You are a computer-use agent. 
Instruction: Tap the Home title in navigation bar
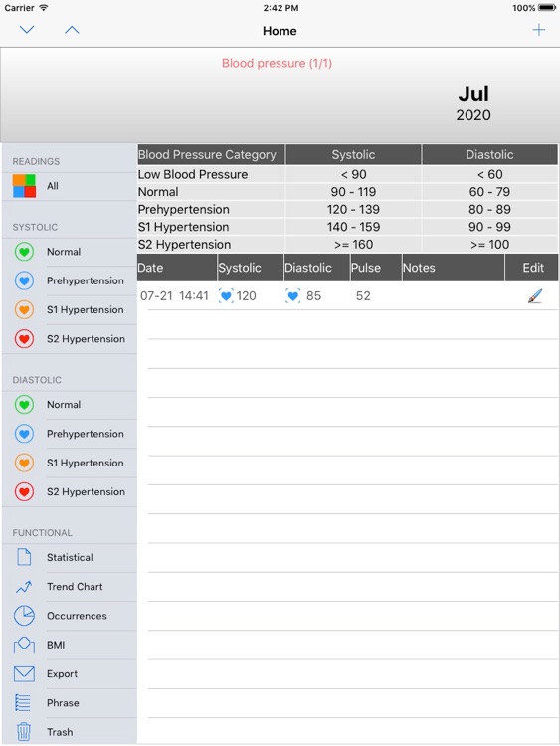pos(280,31)
